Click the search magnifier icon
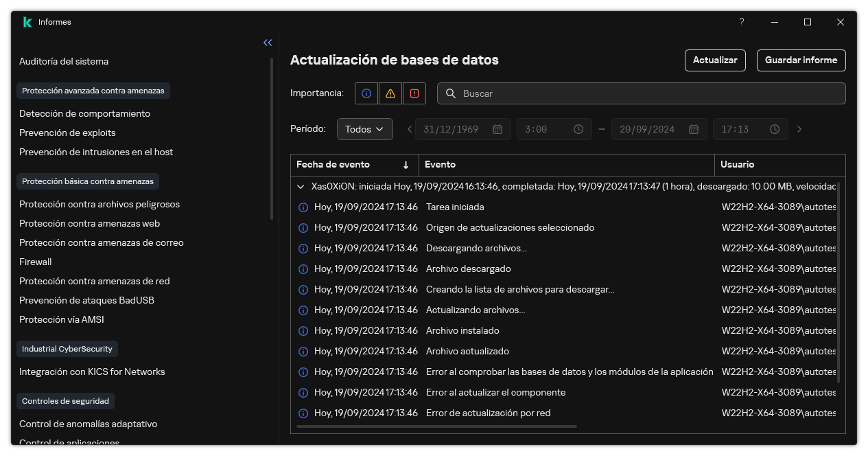 pos(451,93)
